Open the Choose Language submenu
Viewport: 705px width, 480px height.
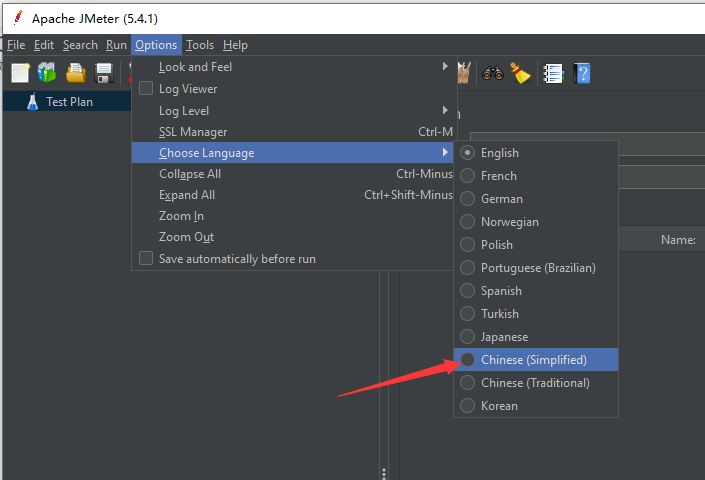tap(293, 153)
